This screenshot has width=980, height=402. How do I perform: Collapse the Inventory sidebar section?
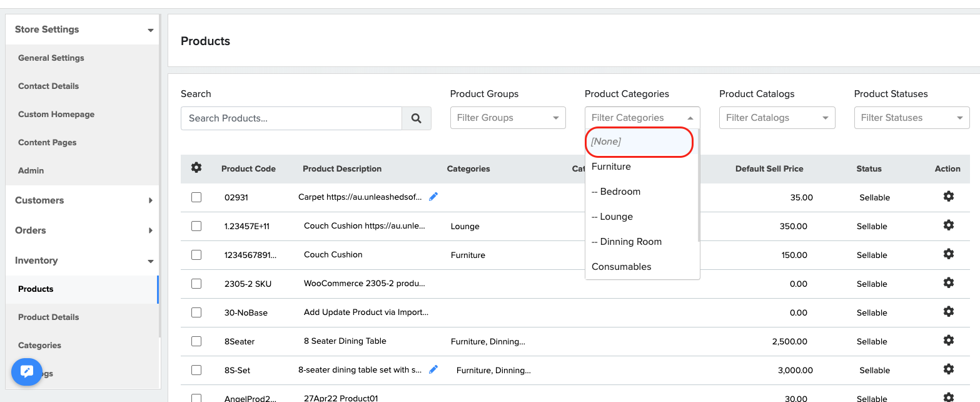click(82, 260)
